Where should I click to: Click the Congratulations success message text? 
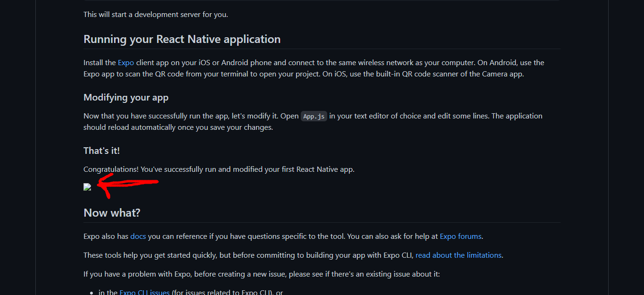click(x=219, y=169)
